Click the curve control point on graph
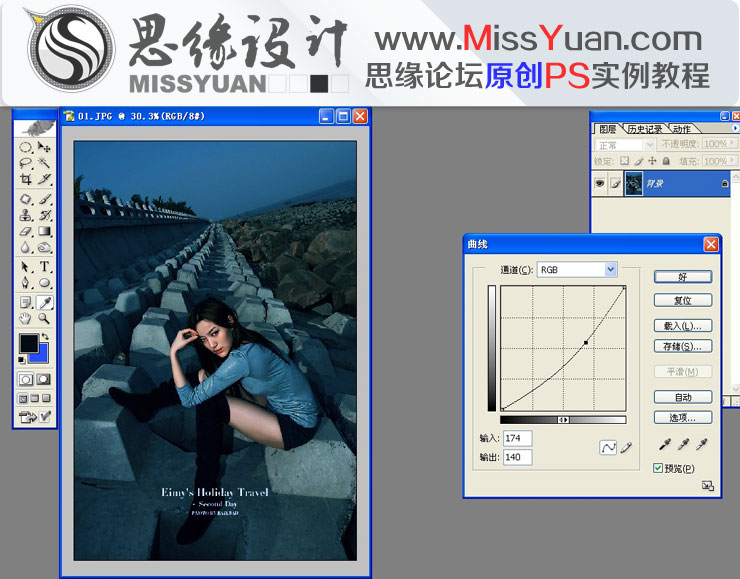The width and height of the screenshot is (740, 579). [586, 343]
